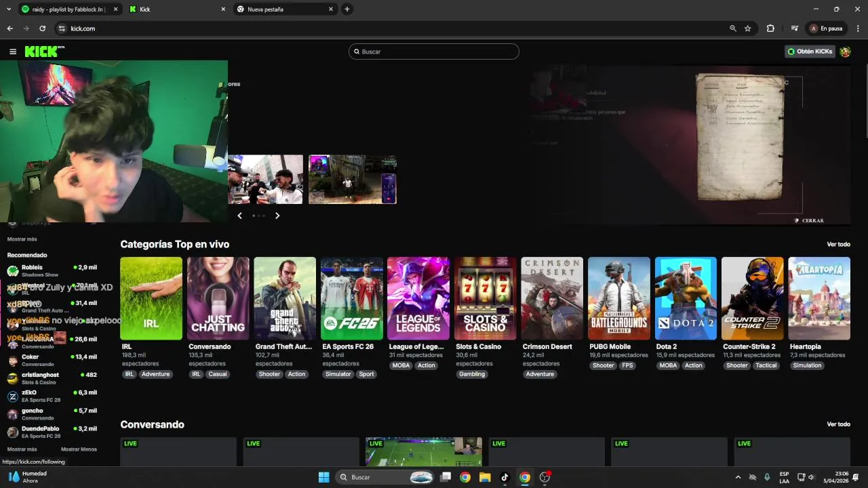Screen dimensions: 868x488
Task: Open the user profile avatar menu
Action: coord(845,52)
